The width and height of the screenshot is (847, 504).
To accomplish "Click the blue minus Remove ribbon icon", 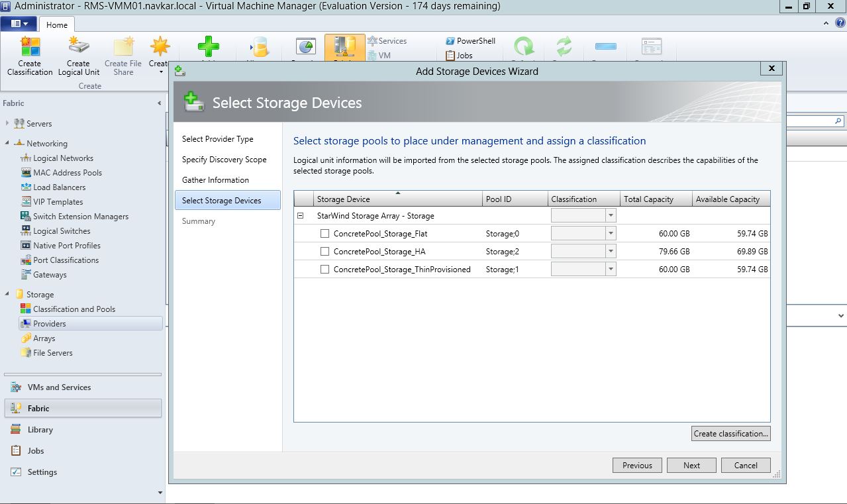I will click(x=606, y=48).
